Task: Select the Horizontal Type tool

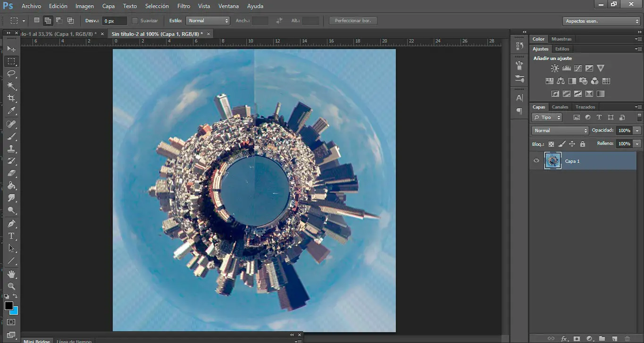Action: coord(12,236)
